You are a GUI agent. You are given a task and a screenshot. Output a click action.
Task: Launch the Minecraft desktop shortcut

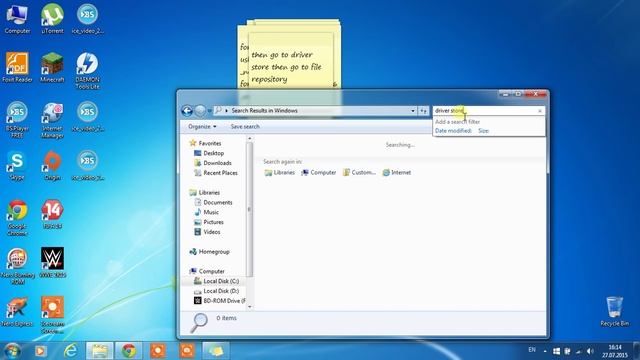click(x=52, y=68)
